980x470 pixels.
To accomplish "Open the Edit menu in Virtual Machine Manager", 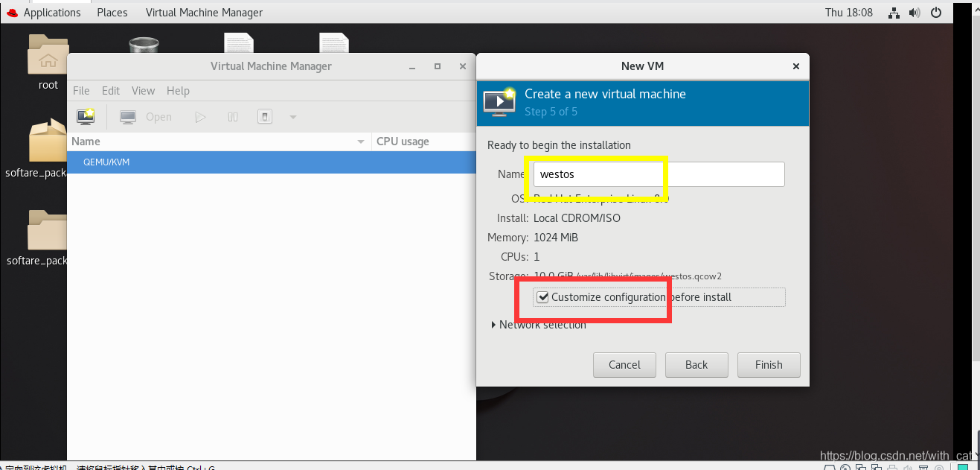I will (x=111, y=91).
